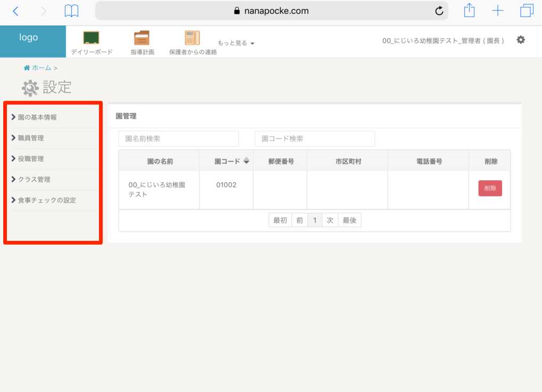Open settings gear icon in header

pos(521,40)
